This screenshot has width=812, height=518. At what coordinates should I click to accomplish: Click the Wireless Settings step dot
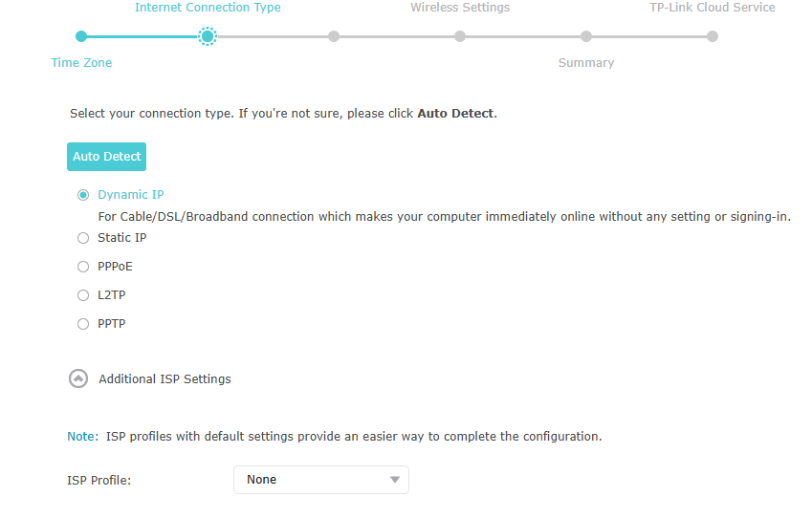click(460, 36)
